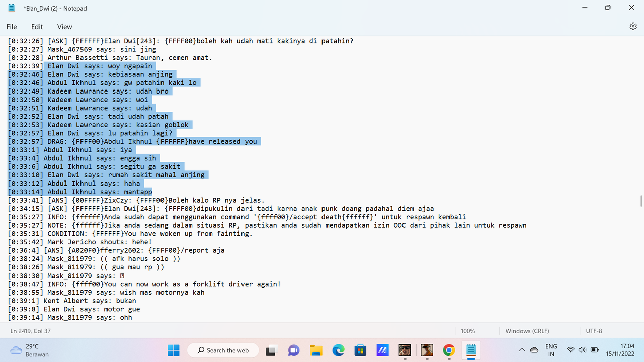Click the Notepad icon on the taskbar

coord(471,350)
